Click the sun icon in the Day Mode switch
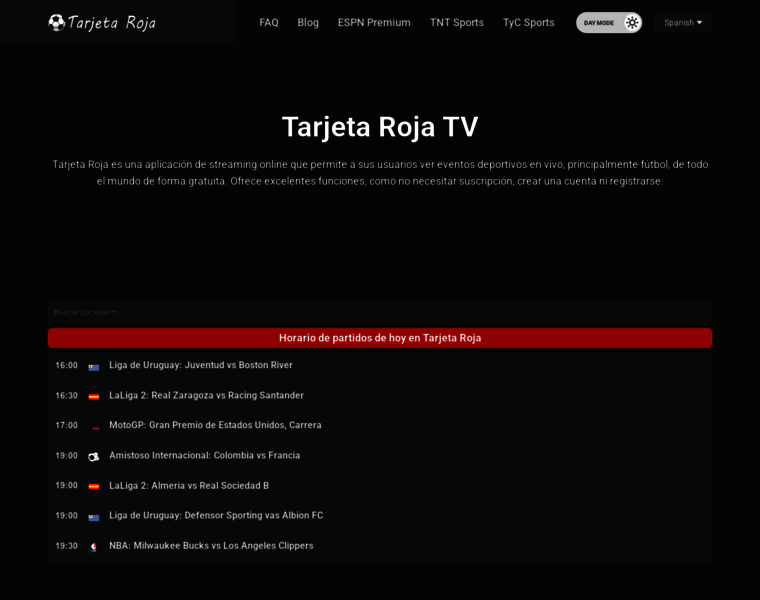Screen dimensions: 760x600 coord(632,22)
